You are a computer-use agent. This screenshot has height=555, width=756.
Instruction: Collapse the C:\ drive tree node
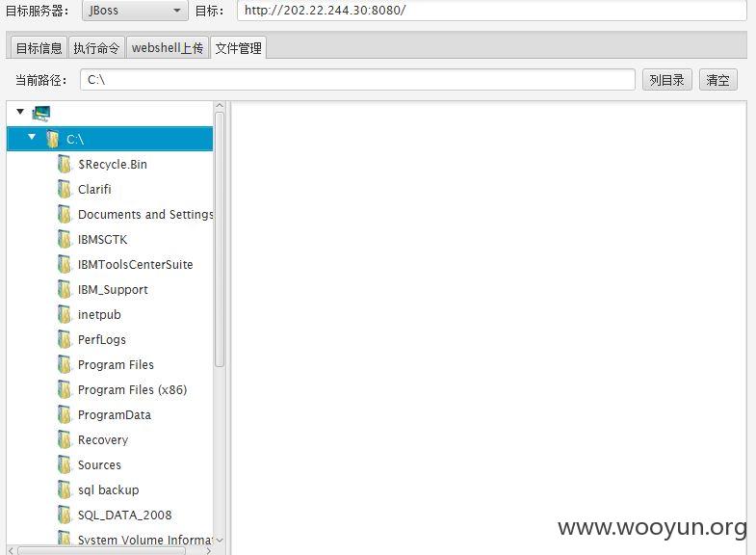pyautogui.click(x=32, y=137)
